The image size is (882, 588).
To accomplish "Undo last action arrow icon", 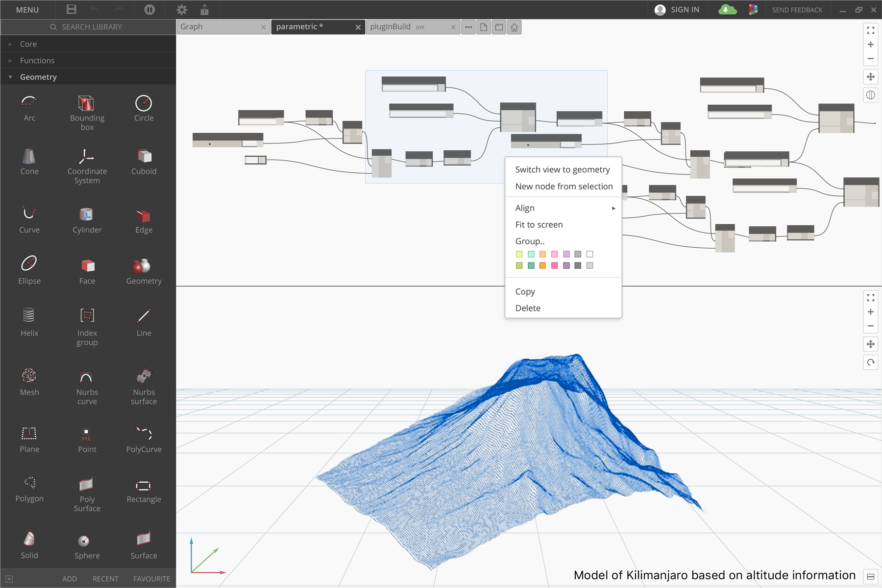I will click(x=95, y=9).
